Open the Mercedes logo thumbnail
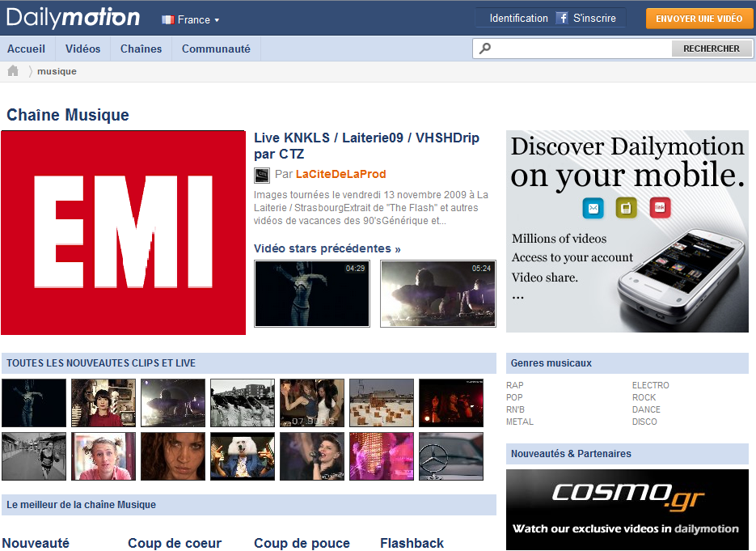Viewport: 756px width, 551px height. (451, 456)
